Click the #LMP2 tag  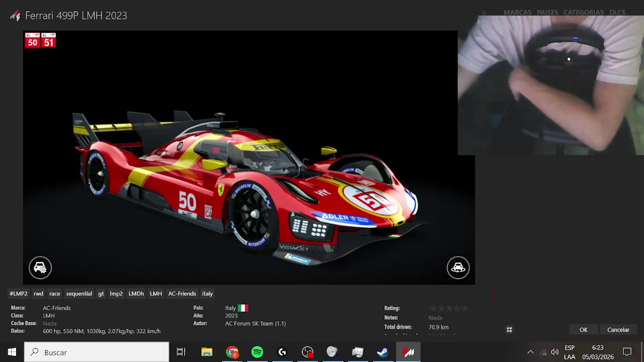click(x=19, y=294)
